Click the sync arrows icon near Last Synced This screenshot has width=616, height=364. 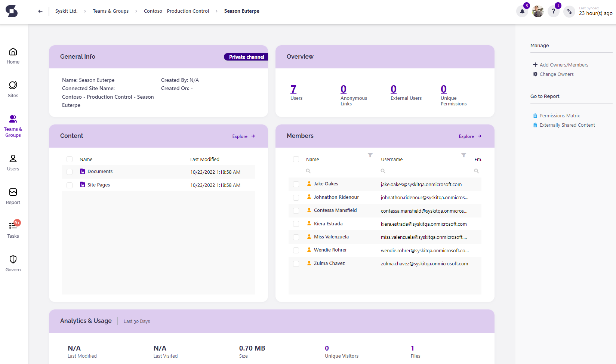(x=569, y=12)
